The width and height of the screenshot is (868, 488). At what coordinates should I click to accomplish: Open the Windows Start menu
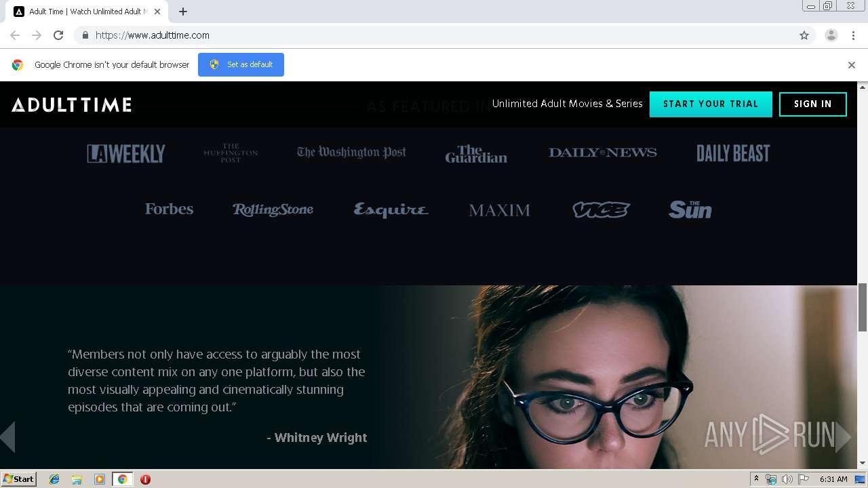19,479
